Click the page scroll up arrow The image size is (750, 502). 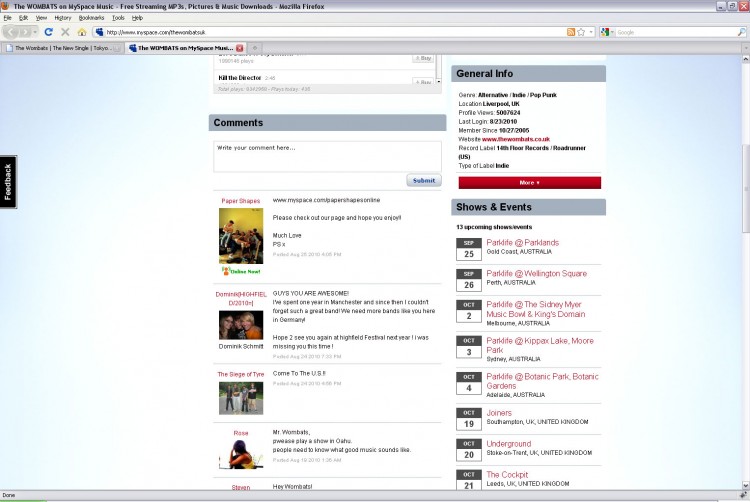(746, 59)
